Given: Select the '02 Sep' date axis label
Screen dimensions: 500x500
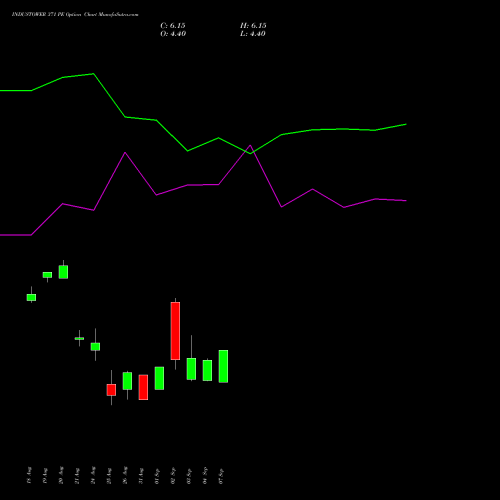Looking at the screenshot, I should (x=173, y=475).
